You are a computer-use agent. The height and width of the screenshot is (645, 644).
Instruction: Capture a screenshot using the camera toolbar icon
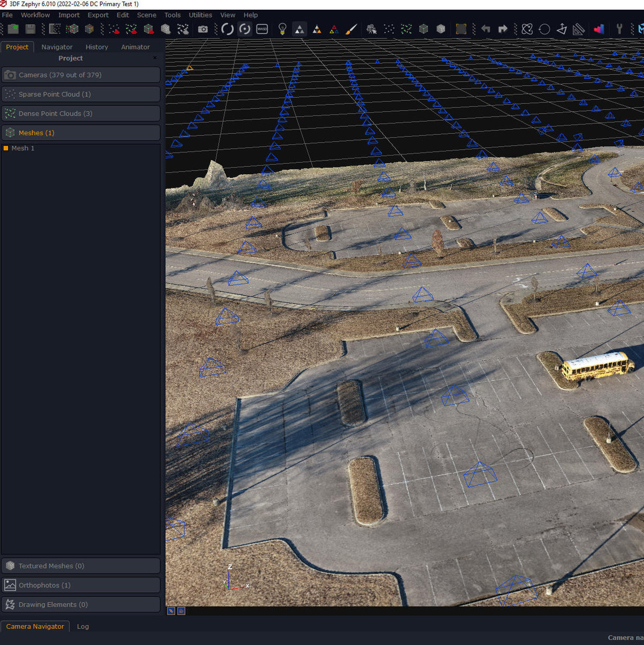tap(203, 29)
